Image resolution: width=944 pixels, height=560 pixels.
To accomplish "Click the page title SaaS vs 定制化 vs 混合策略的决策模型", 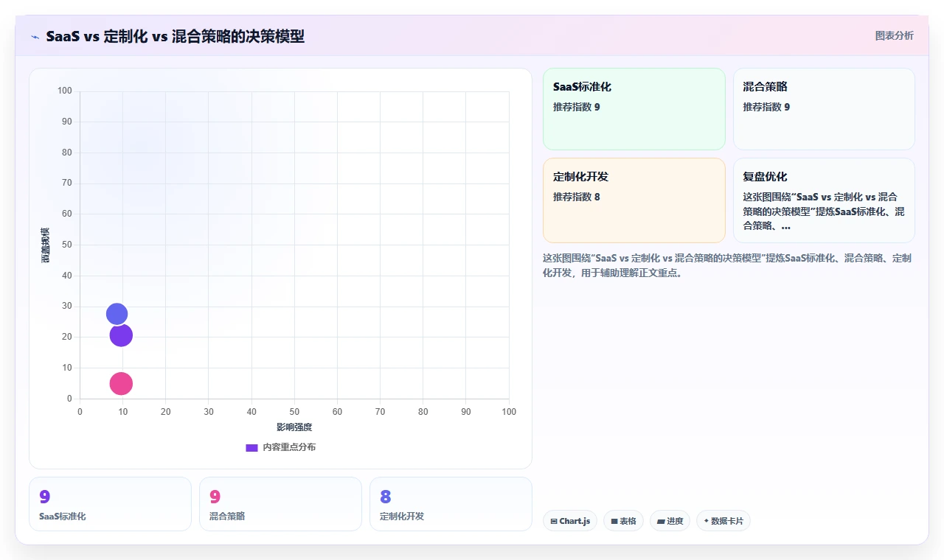I will [x=175, y=36].
